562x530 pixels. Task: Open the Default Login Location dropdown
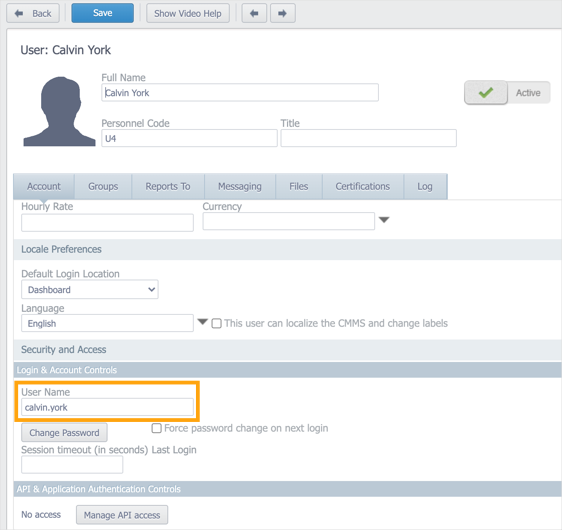tap(90, 290)
